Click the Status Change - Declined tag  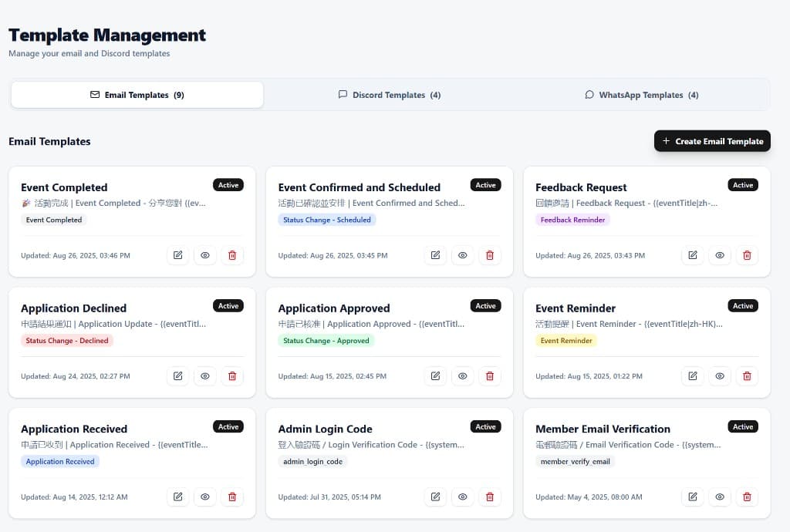[67, 340]
